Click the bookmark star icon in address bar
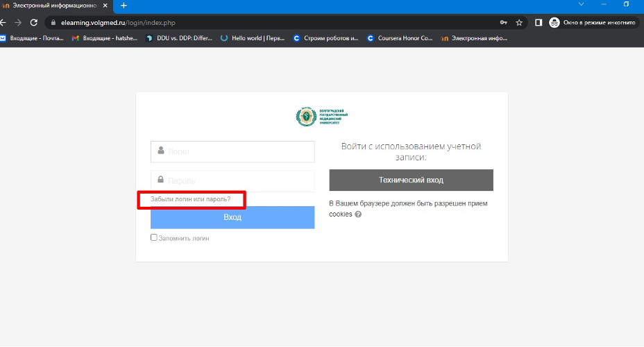This screenshot has height=347, width=644. 519,22
